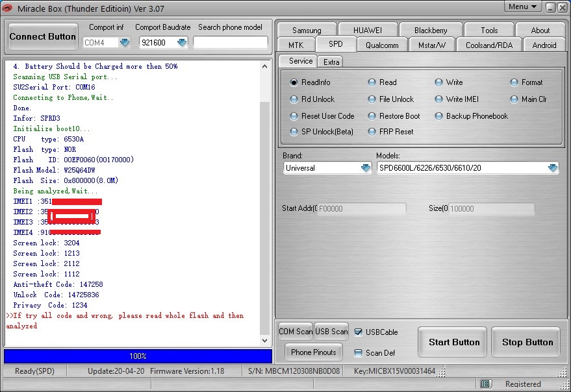571x392 pixels.
Task: Click the log vertical scrollbar thumb
Action: click(265, 218)
